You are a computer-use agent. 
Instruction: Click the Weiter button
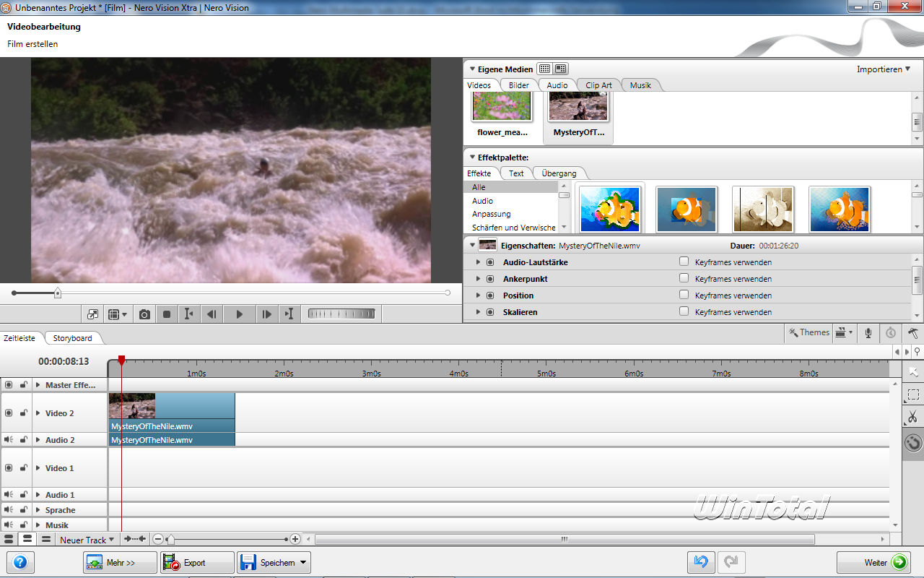[x=873, y=562]
